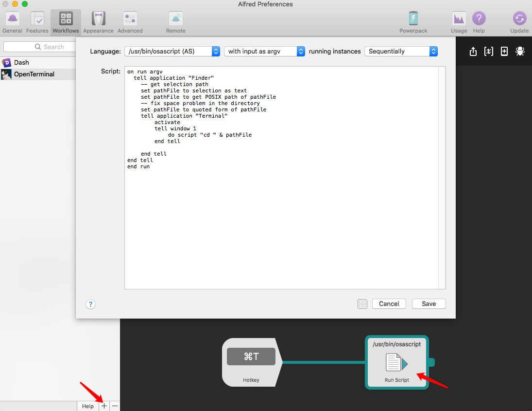Cancel the script editing dialog

click(389, 304)
